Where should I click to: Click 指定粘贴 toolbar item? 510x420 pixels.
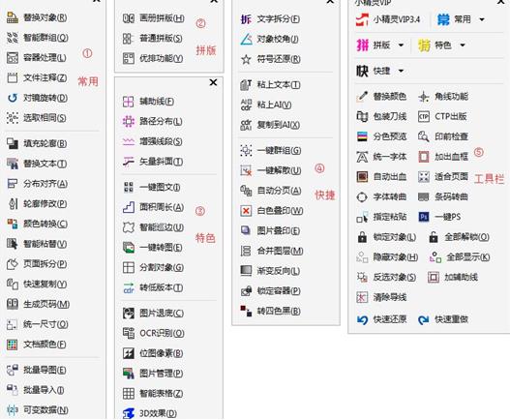point(381,217)
